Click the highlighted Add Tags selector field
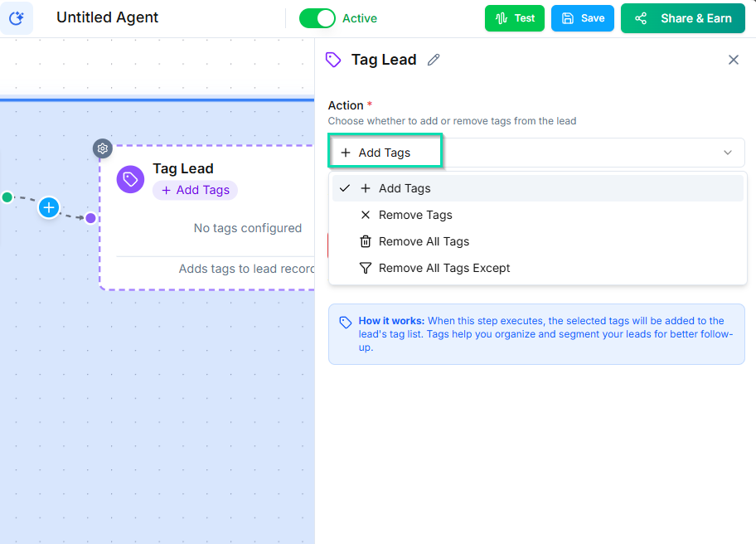This screenshot has height=544, width=756. tap(385, 152)
